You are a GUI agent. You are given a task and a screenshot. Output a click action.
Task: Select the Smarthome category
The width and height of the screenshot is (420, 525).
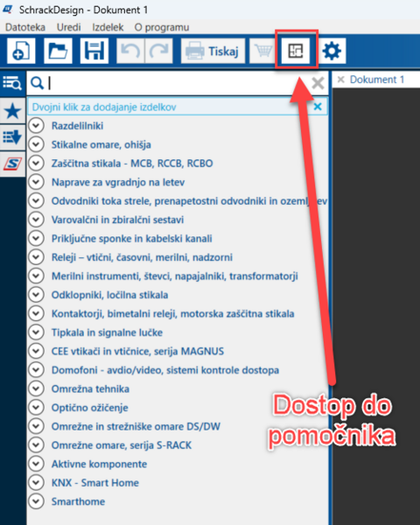click(78, 501)
